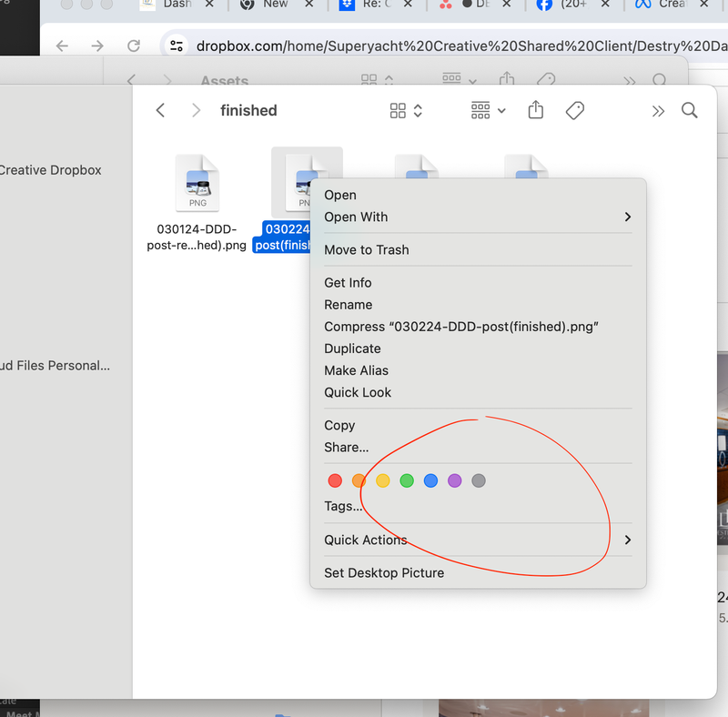This screenshot has height=717, width=728.
Task: Click the site info icon in address bar
Action: click(177, 45)
